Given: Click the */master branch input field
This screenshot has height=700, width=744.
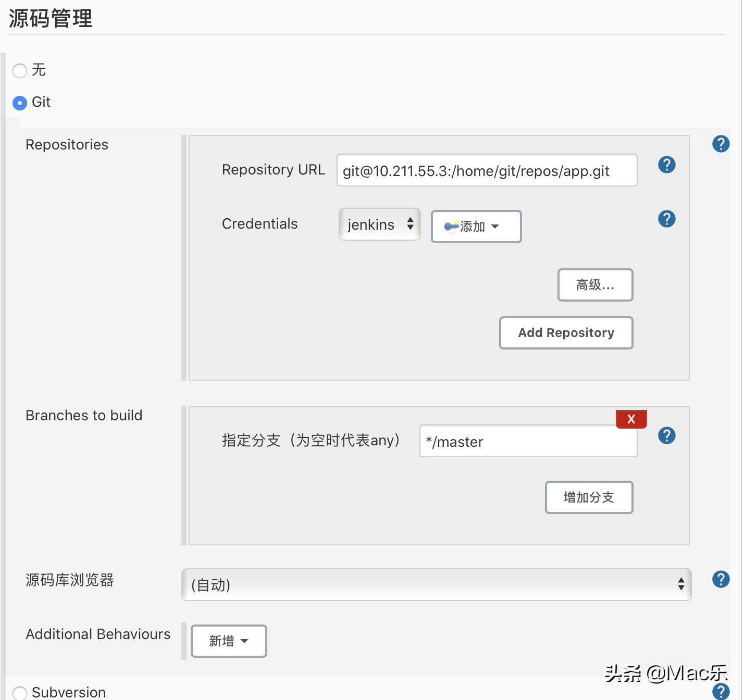Looking at the screenshot, I should (528, 441).
